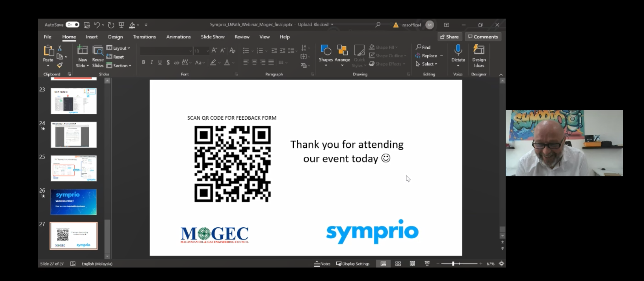Clear all formatting icon
The height and width of the screenshot is (281, 644).
[x=233, y=50]
